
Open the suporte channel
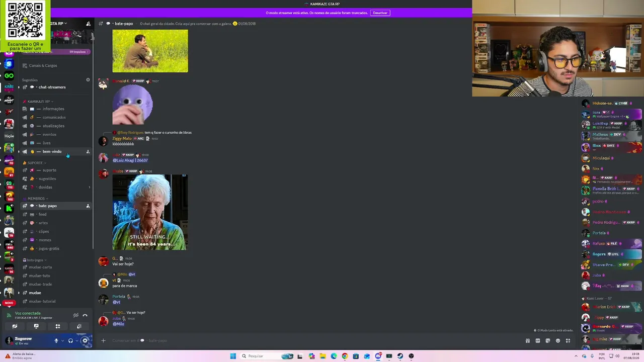(56, 170)
